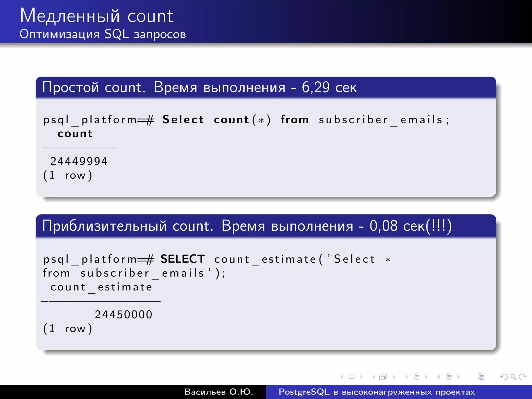Click the result value 24449994
532x399 pixels.
click(79, 161)
